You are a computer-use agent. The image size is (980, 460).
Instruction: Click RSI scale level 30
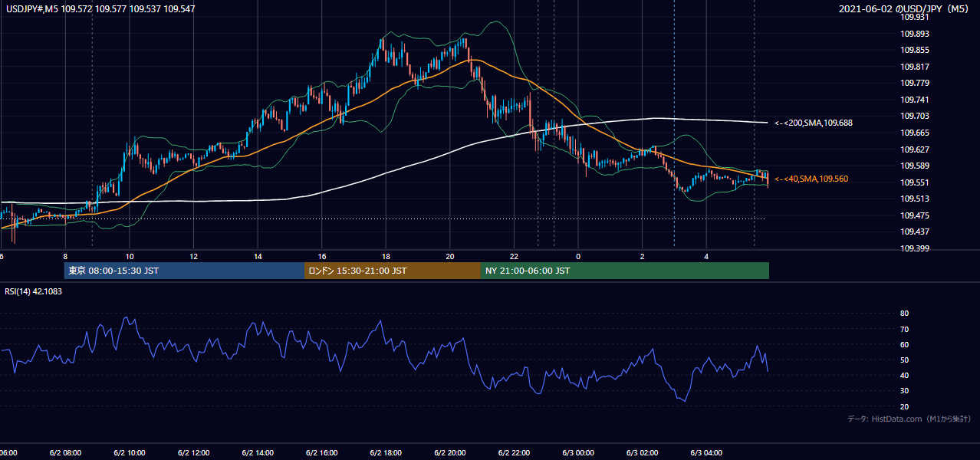904,391
